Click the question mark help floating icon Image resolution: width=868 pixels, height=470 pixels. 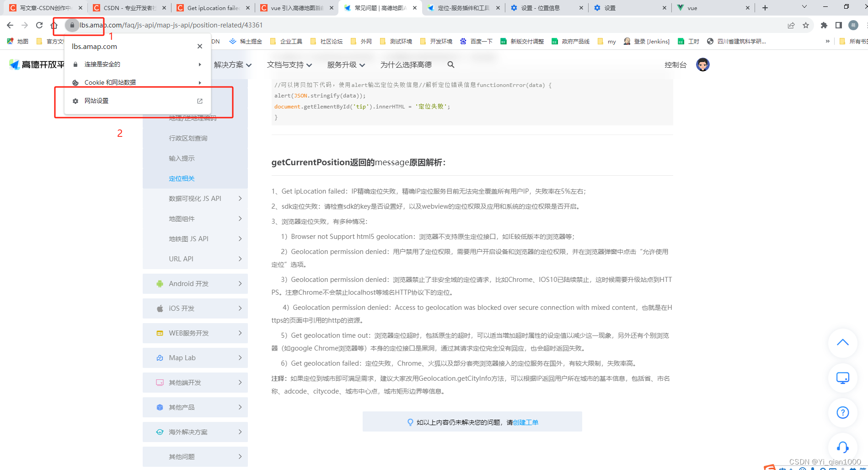(842, 412)
